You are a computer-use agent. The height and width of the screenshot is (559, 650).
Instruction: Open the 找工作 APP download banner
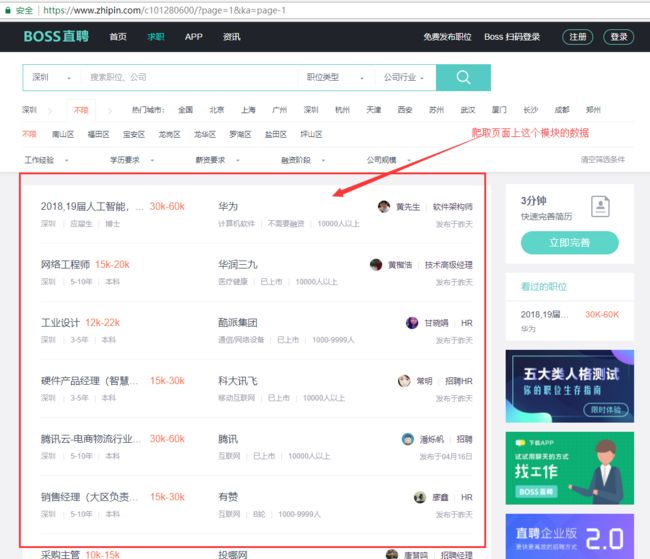(x=570, y=468)
